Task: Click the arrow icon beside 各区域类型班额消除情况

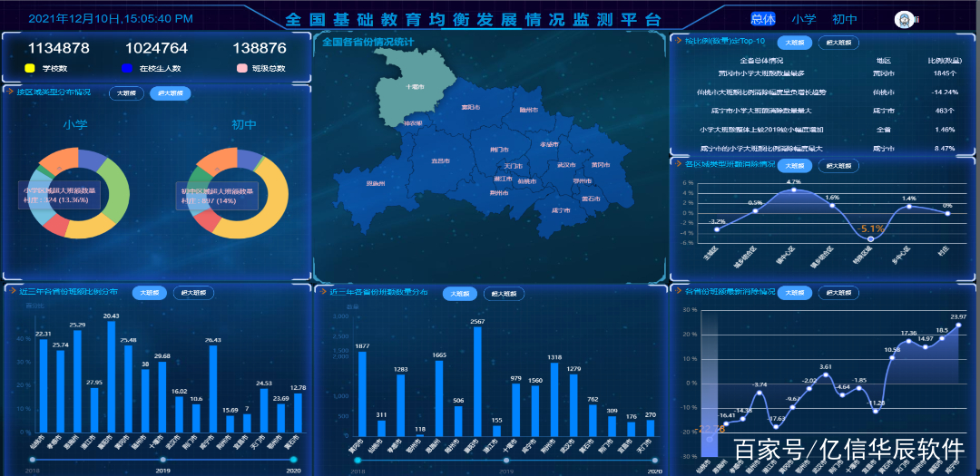Action: pos(676,165)
